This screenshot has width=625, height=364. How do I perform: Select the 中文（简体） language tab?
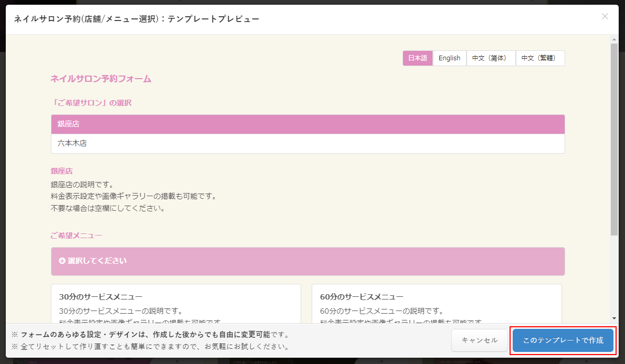(x=491, y=58)
